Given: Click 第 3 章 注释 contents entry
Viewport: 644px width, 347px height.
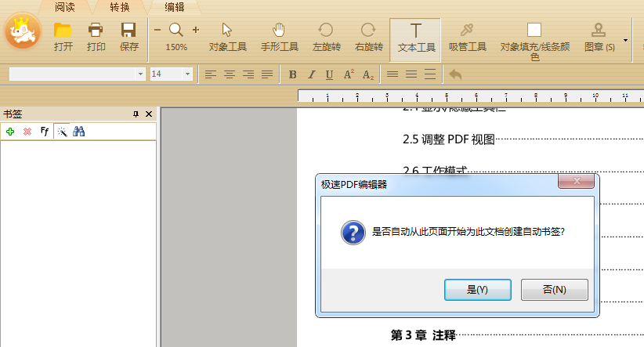Looking at the screenshot, I should (x=423, y=335).
